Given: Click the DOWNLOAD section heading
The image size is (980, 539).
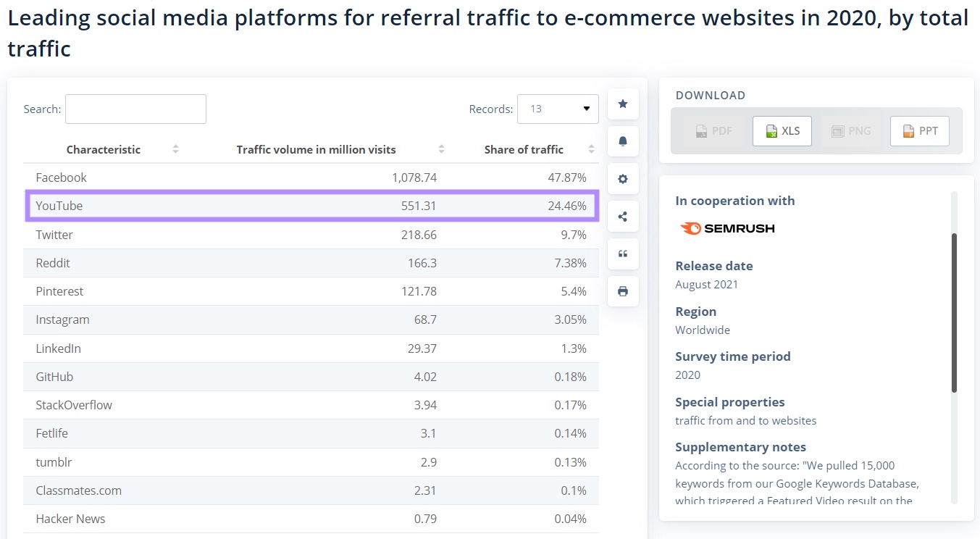Looking at the screenshot, I should coord(710,95).
